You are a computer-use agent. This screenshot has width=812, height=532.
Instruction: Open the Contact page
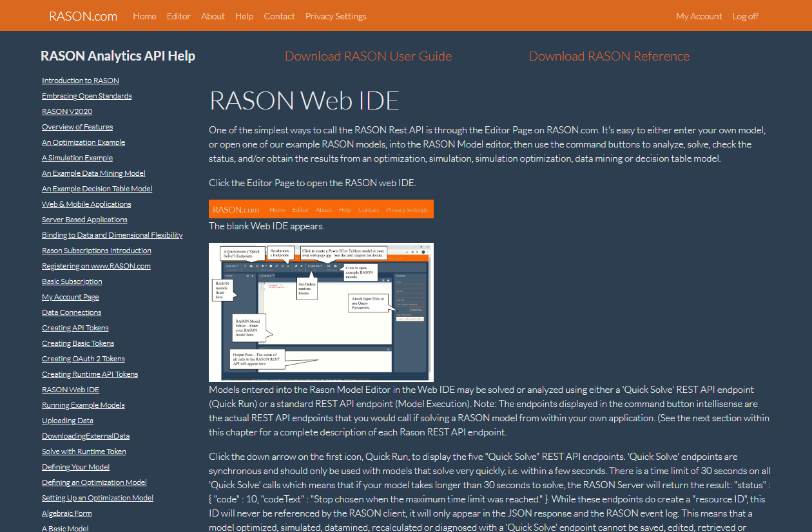279,16
